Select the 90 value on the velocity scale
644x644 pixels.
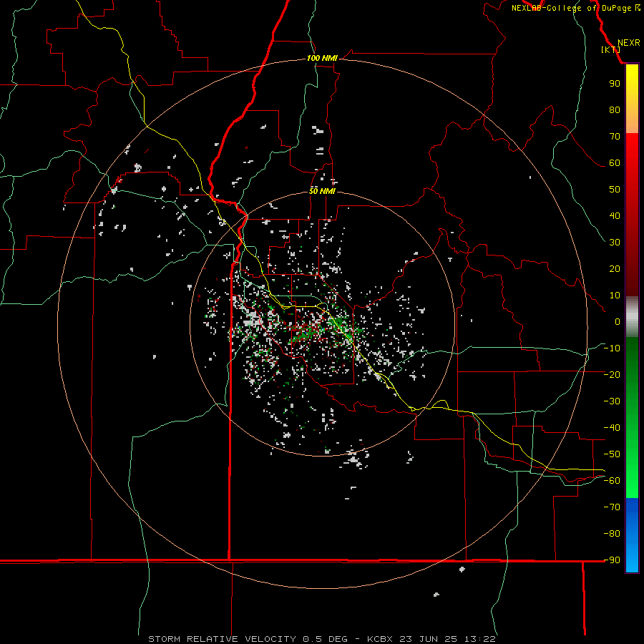tap(615, 84)
